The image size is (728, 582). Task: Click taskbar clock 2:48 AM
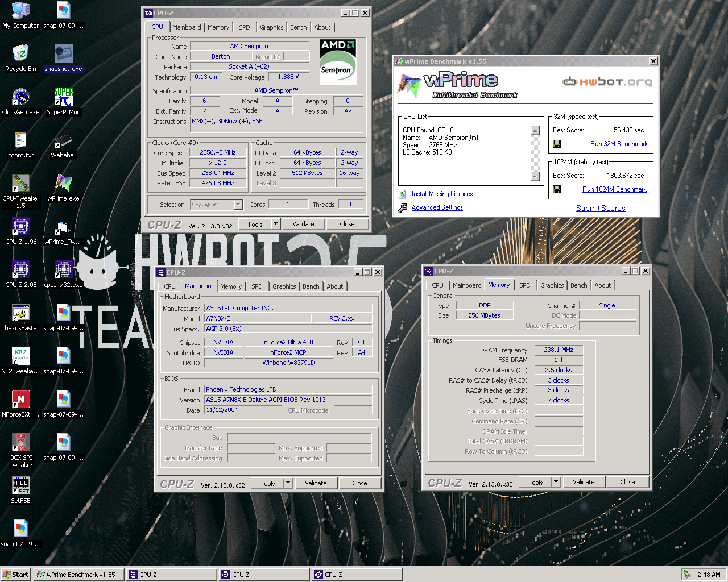[x=709, y=575]
